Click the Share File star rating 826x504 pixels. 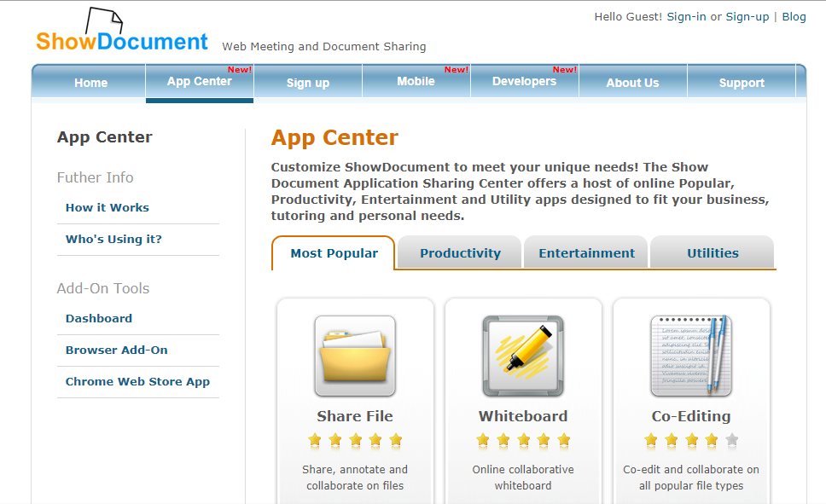[x=355, y=441]
